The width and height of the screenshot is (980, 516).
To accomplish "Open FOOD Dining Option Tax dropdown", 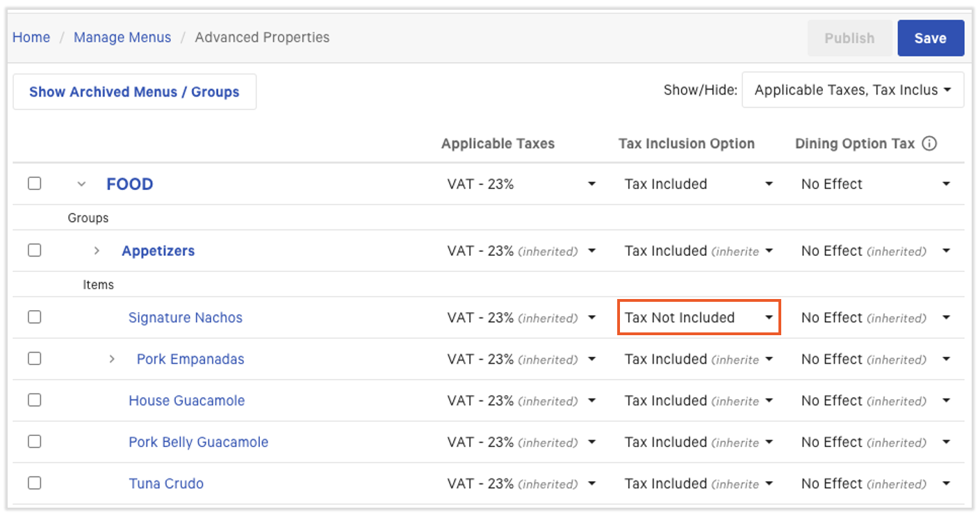I will 875,184.
